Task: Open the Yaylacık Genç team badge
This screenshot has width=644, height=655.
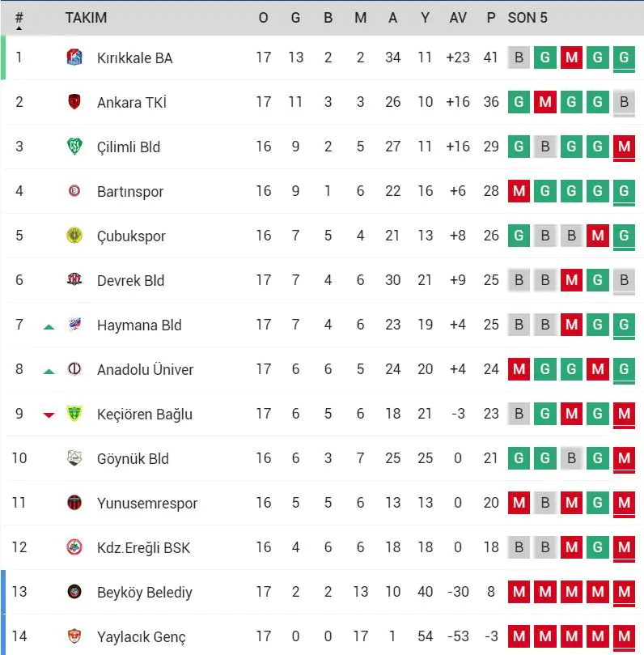Action: point(74,636)
